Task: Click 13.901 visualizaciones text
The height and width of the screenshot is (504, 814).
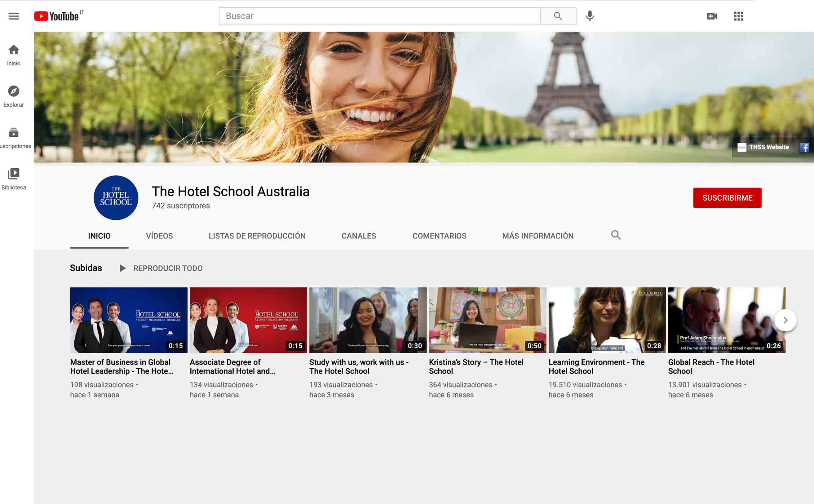Action: 705,385
